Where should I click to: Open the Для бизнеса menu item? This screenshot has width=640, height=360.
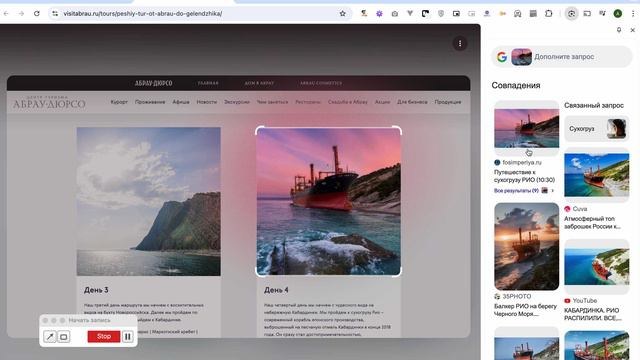[412, 102]
